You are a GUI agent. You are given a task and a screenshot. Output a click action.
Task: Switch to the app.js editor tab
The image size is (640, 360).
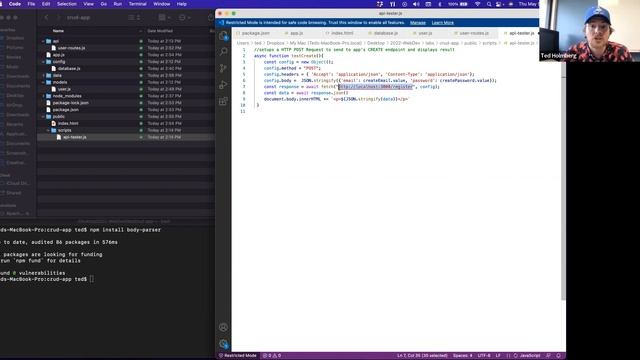(296, 33)
